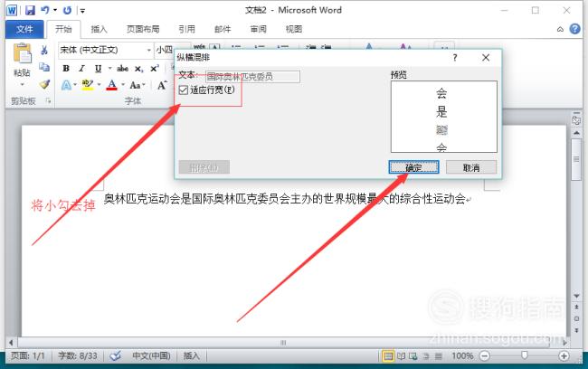The image size is (588, 369).
Task: Click the 取消 (Cancel) button
Action: pyautogui.click(x=471, y=167)
